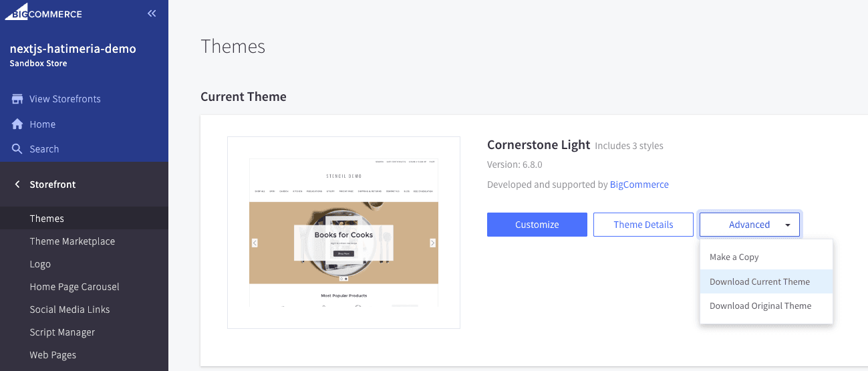
Task: Choose Download Current Theme
Action: 759,281
